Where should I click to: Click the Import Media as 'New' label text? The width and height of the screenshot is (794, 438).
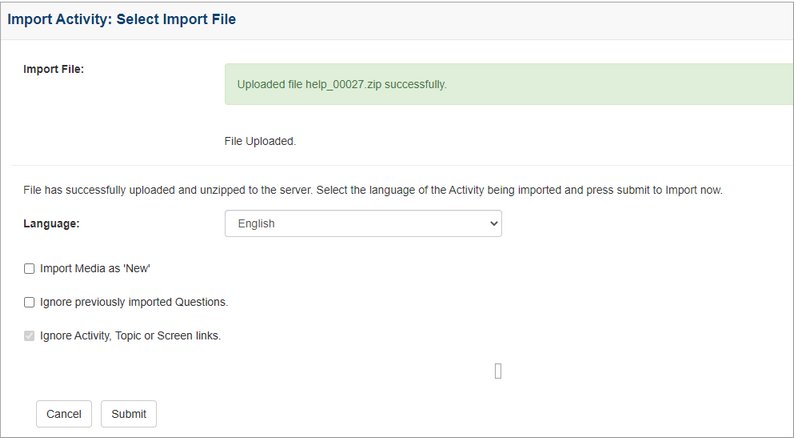(95, 269)
